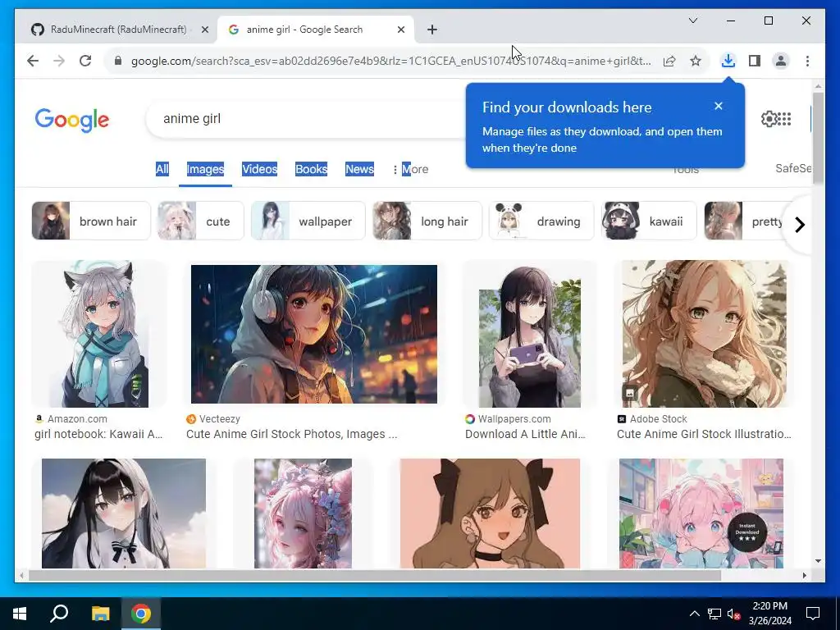Screen dimensions: 840x630
Task: Open the Books search tab
Action: [311, 169]
